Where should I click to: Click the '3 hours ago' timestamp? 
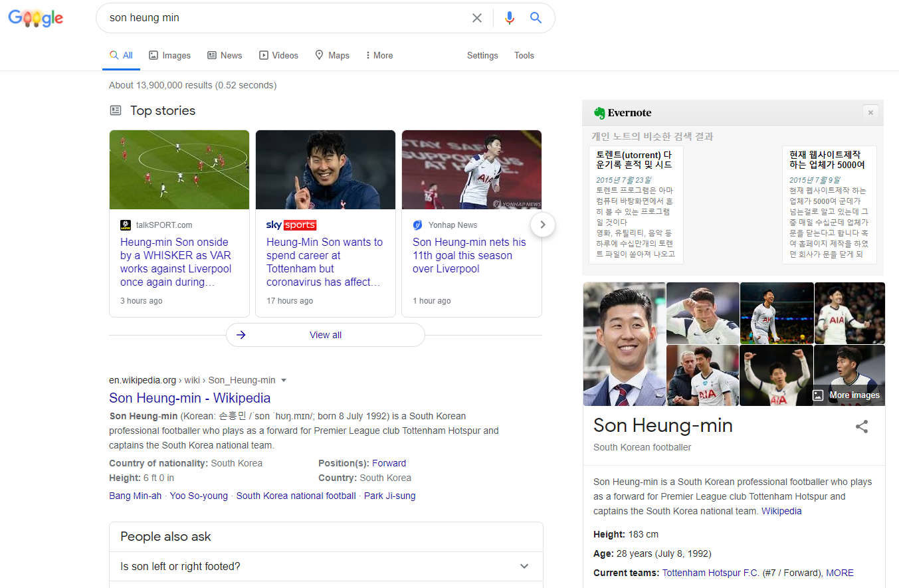point(141,301)
